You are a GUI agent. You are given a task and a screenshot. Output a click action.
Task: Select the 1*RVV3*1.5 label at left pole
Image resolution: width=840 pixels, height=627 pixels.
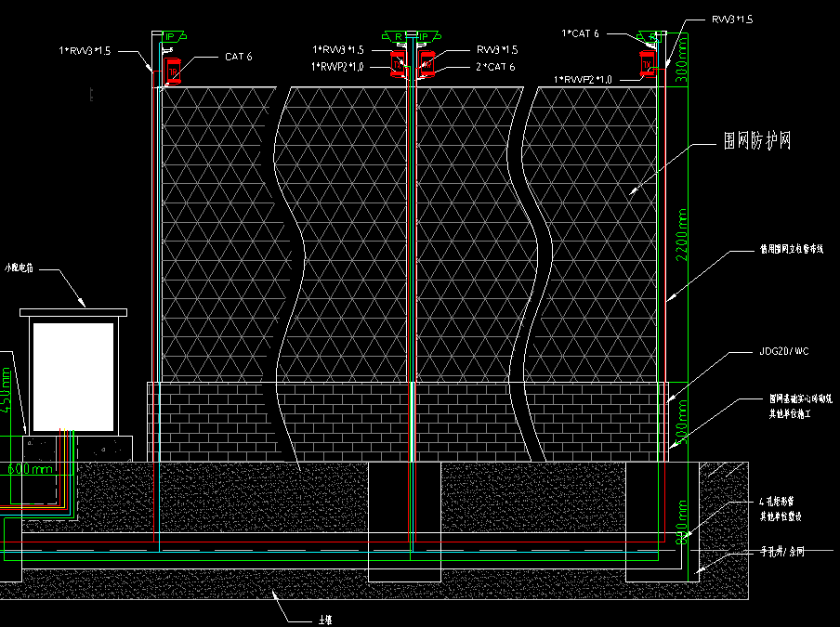[85, 51]
